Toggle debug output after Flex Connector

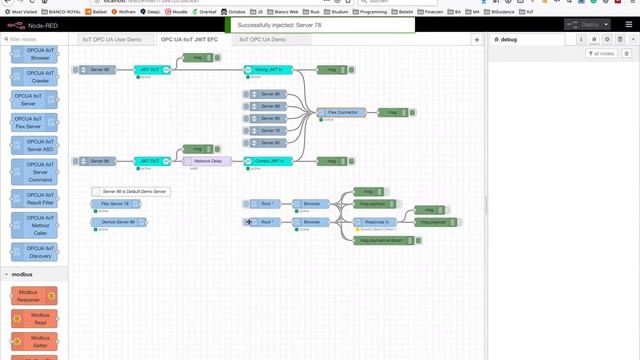click(x=412, y=112)
